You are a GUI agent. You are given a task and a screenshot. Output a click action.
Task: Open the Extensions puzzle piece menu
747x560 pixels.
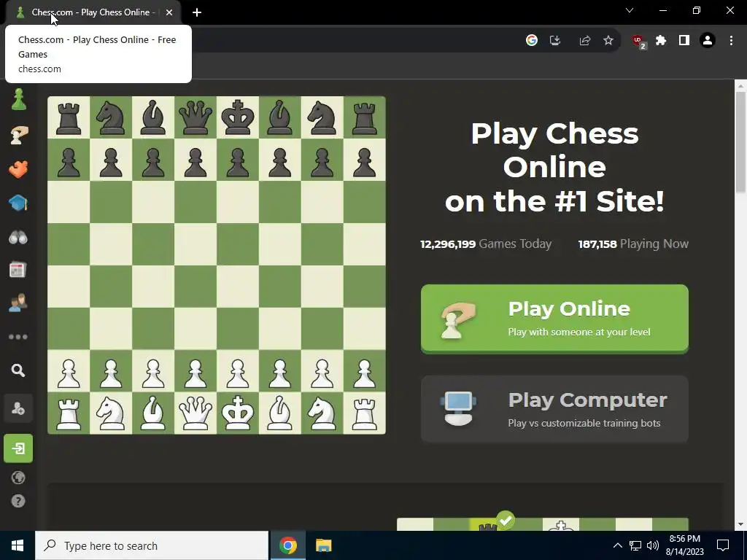pos(661,41)
